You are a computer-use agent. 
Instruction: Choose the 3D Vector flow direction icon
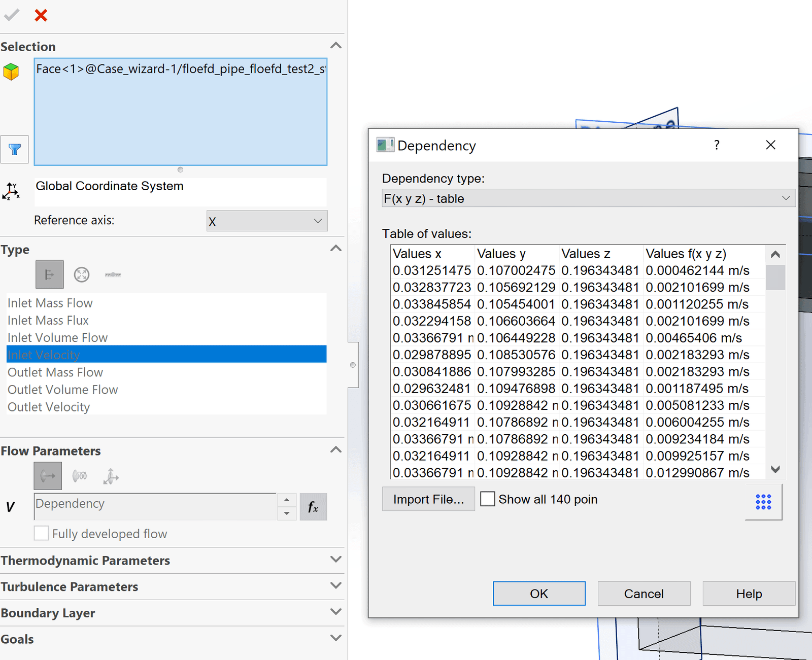tap(111, 476)
